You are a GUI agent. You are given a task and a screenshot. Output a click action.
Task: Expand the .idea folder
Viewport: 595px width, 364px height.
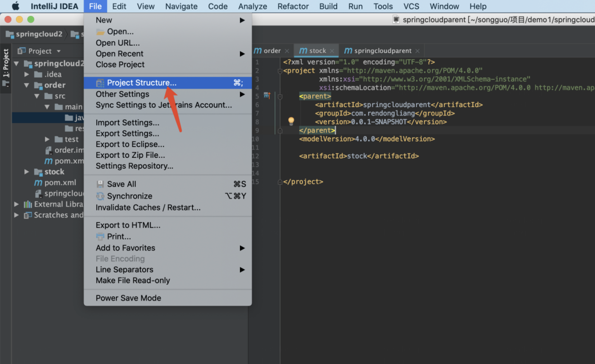coord(27,75)
